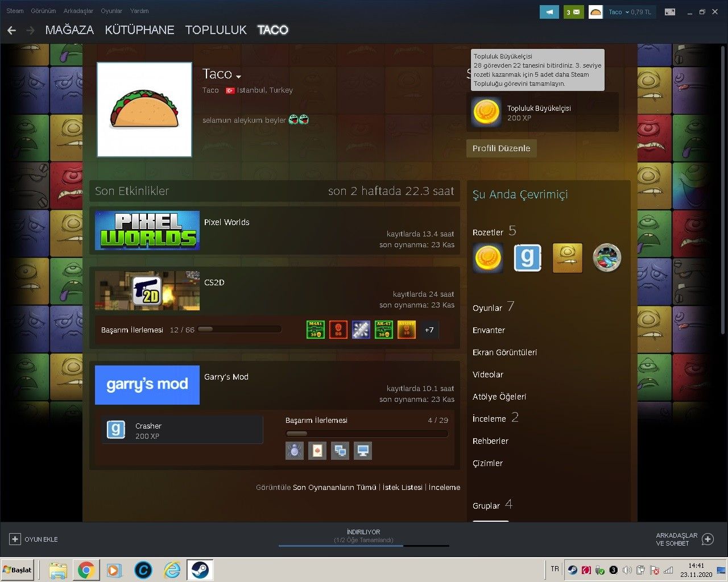Show the +7 more CS2D achievements

point(429,330)
